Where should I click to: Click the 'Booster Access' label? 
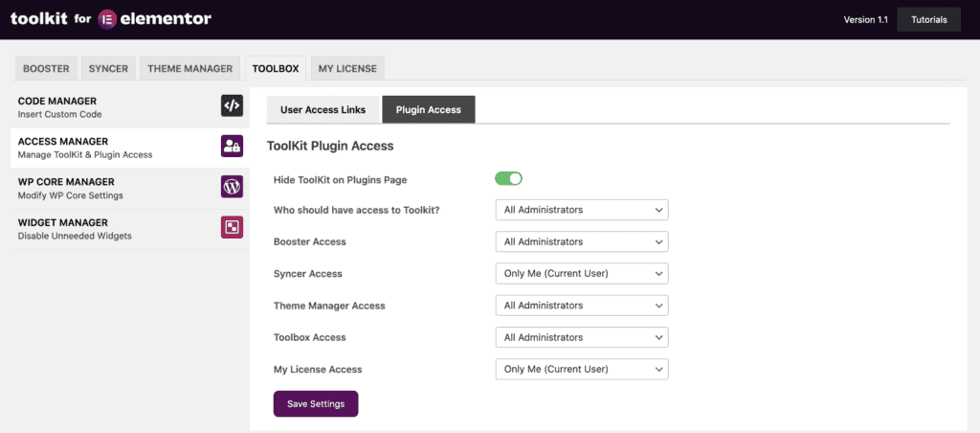(310, 241)
